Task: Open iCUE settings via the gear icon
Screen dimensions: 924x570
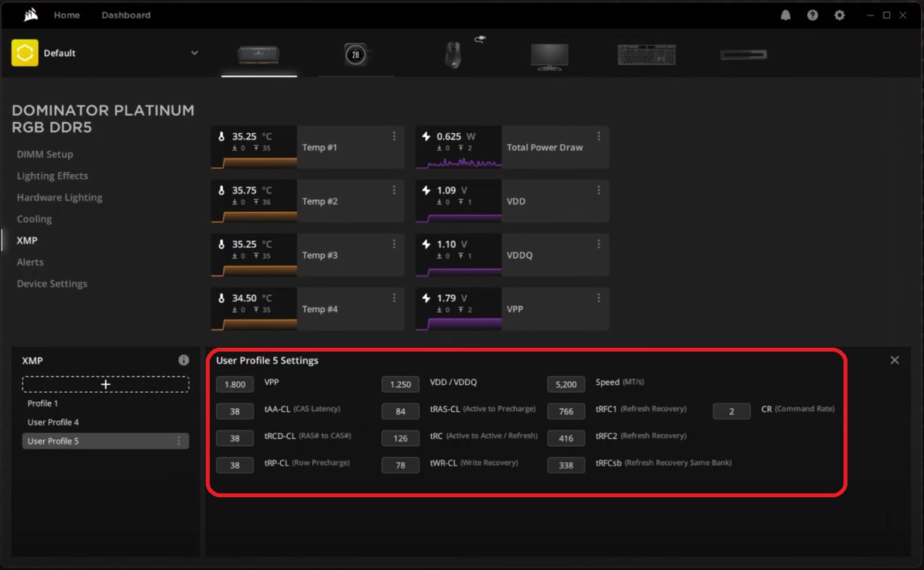Action: click(840, 15)
